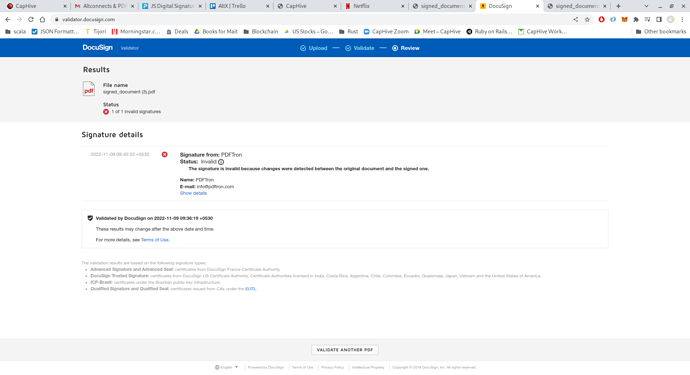Expand signature info via Show details

[x=193, y=193]
